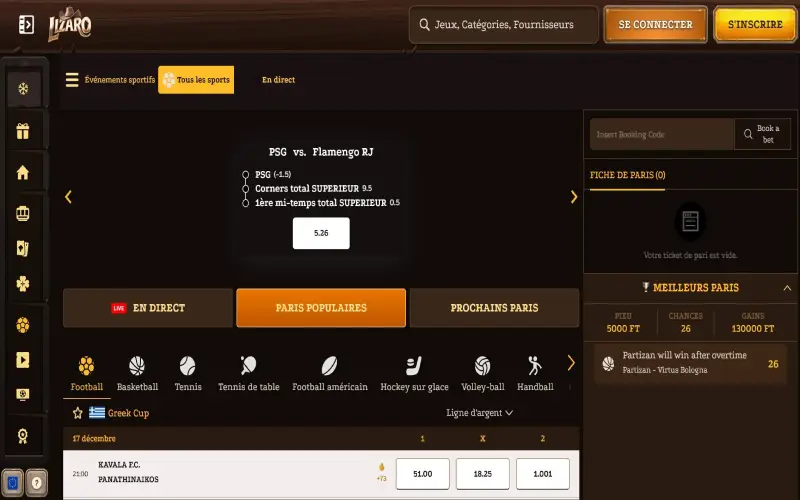Open the En direct live tab
800x500 pixels.
[148, 308]
